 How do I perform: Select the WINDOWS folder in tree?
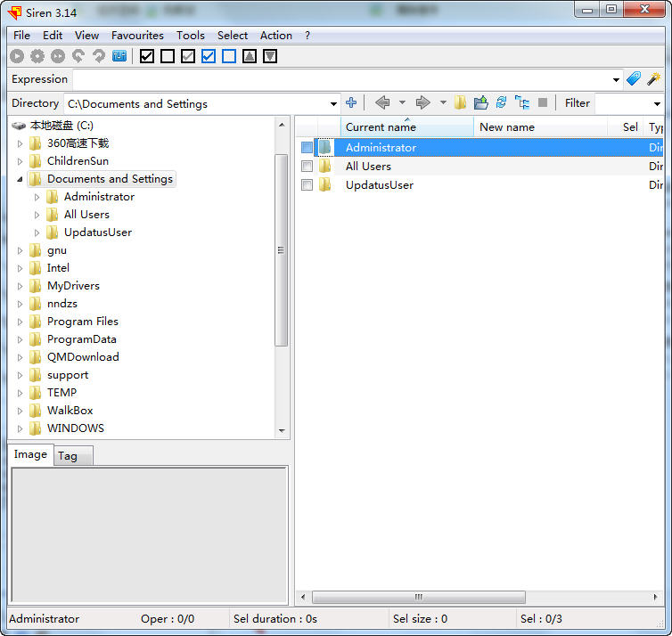[75, 428]
